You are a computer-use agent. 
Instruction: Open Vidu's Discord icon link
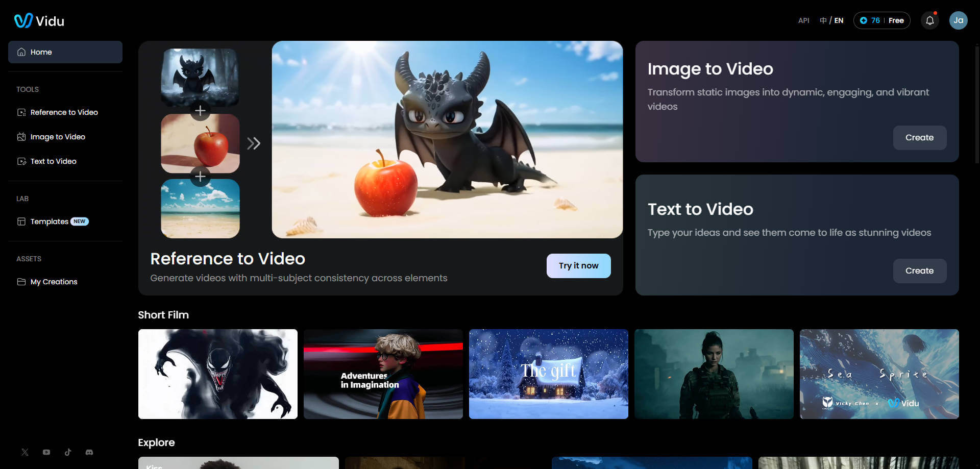tap(89, 452)
